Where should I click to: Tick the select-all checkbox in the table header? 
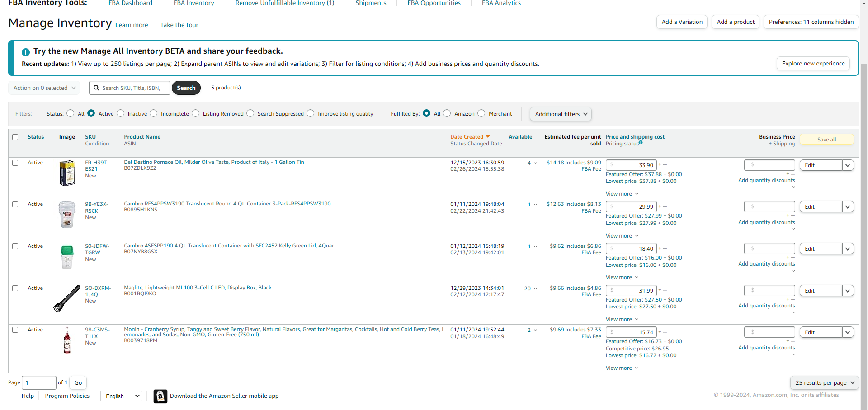tap(15, 137)
